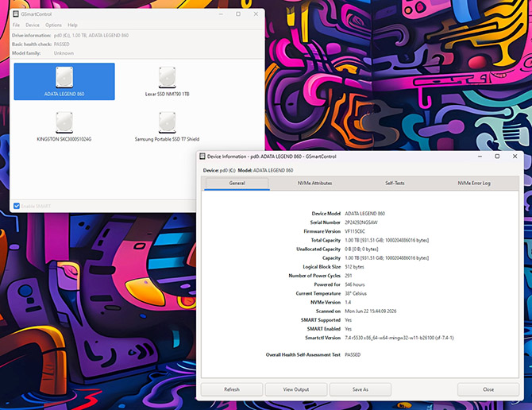Minimize the Device Information window

coord(480,157)
